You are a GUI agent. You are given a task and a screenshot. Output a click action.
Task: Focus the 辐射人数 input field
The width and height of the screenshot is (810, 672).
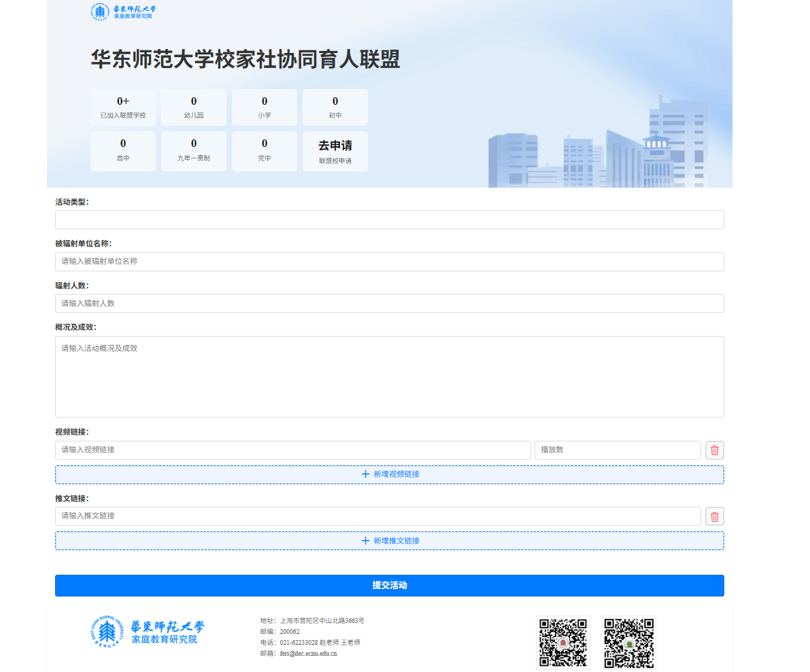389,303
